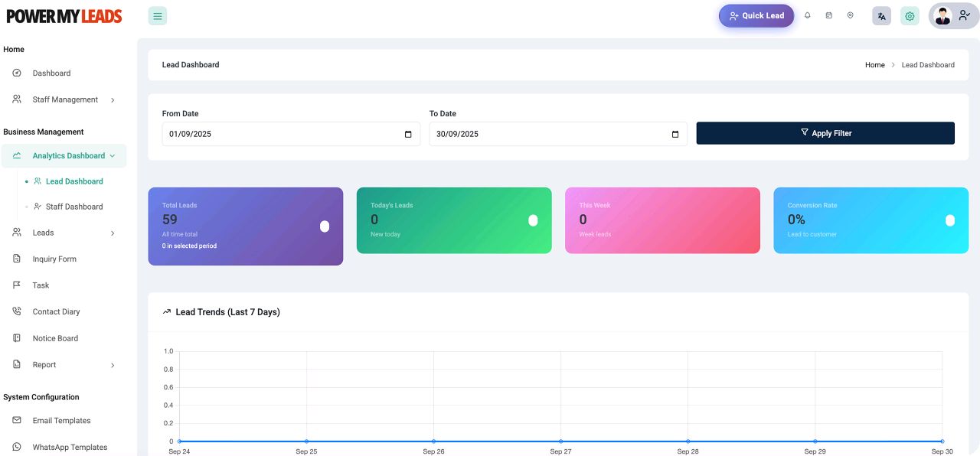Viewport: 980px width, 456px height.
Task: Open the Inquiry Form menu item
Action: tap(54, 259)
